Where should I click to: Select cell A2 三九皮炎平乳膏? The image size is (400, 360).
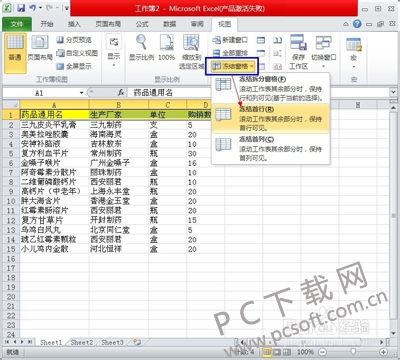click(x=54, y=125)
